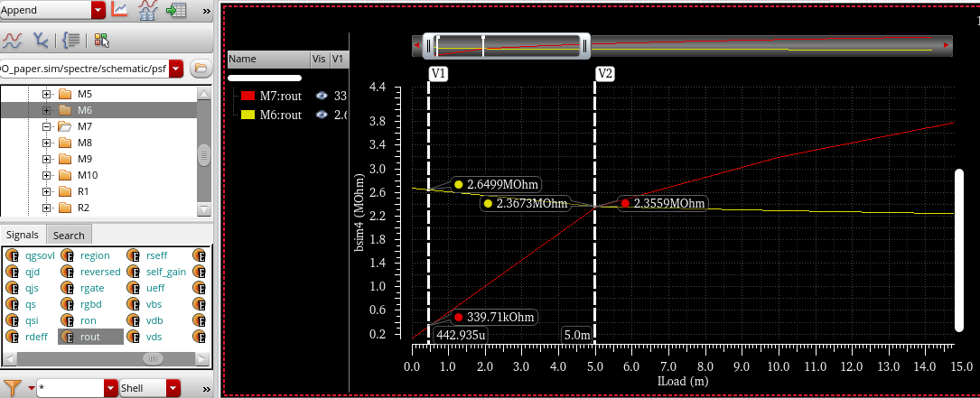Collapse the M7 tree node
This screenshot has width=980, height=398.
[46, 127]
